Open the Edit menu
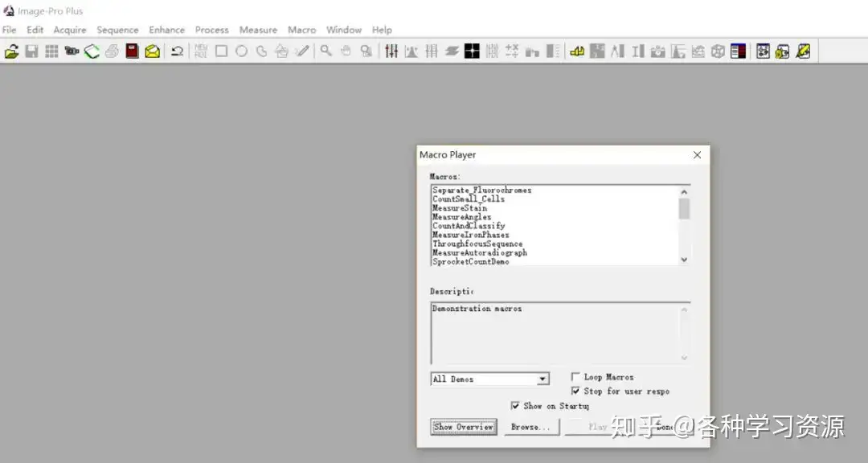Viewport: 868px width, 463px height. pos(35,30)
